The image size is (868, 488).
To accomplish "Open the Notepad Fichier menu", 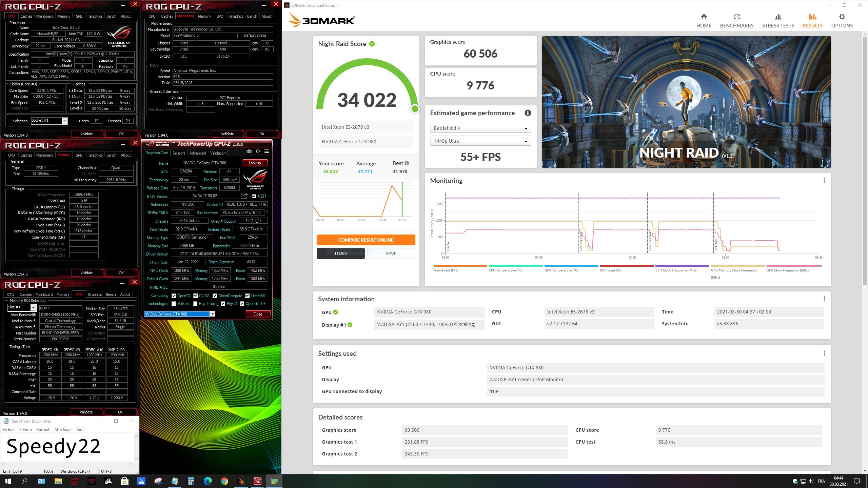I will 8,429.
